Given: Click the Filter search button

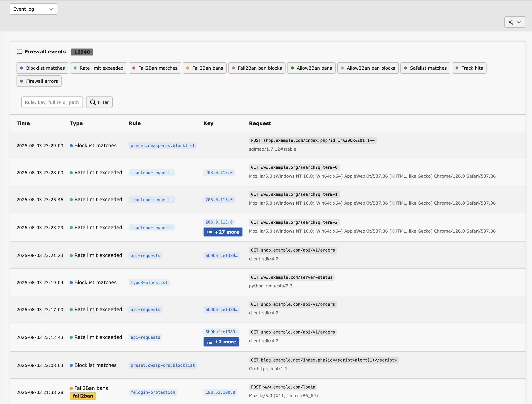Looking at the screenshot, I should (x=99, y=102).
